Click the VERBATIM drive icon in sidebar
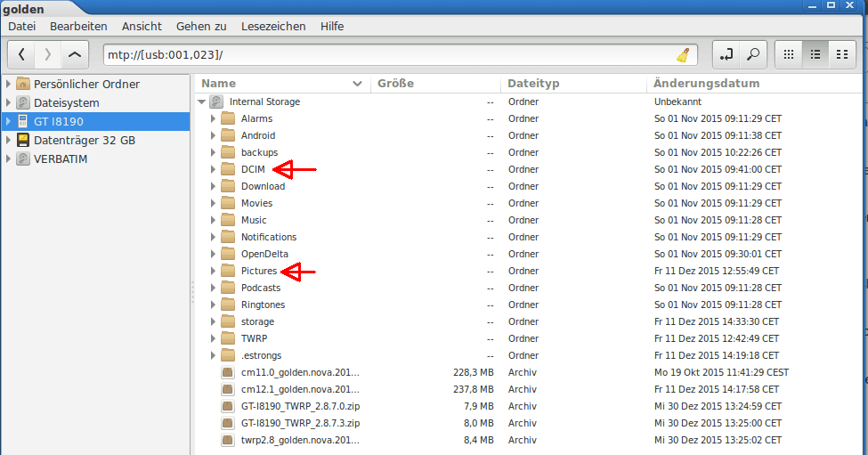Screen dimensions: 868x455 [x=22, y=158]
